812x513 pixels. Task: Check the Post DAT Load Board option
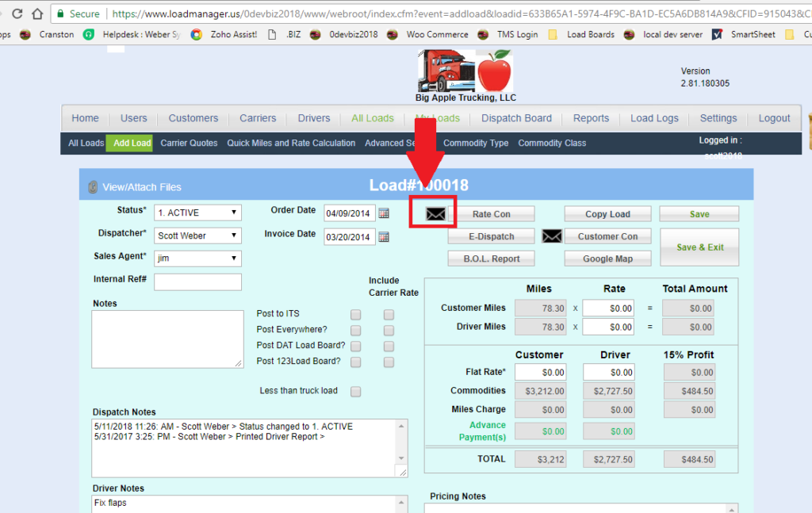click(355, 346)
